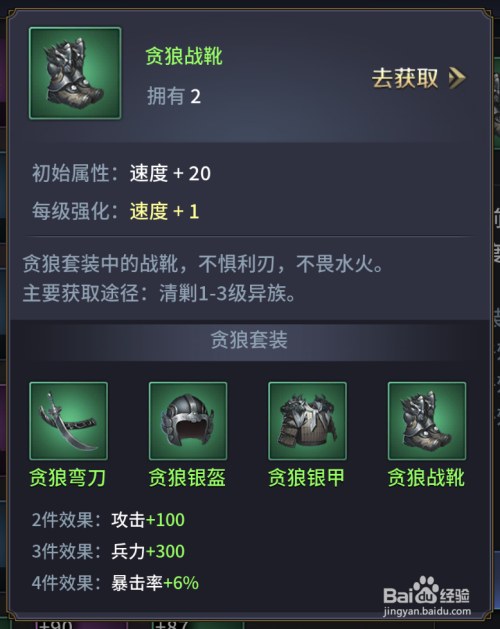Click the 贪狼银甲 label text
This screenshot has height=629, width=500.
[307, 478]
